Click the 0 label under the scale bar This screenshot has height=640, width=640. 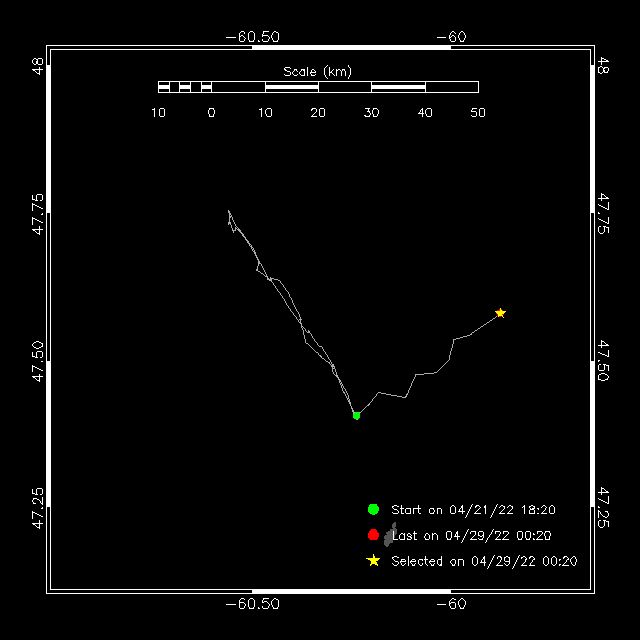point(211,113)
